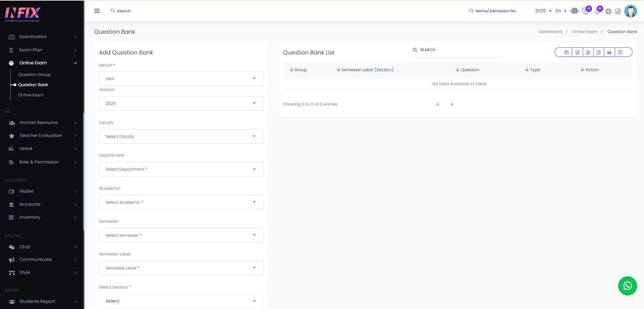This screenshot has height=309, width=644.
Task: Click the Inventory icon in sidebar
Action: [11, 217]
